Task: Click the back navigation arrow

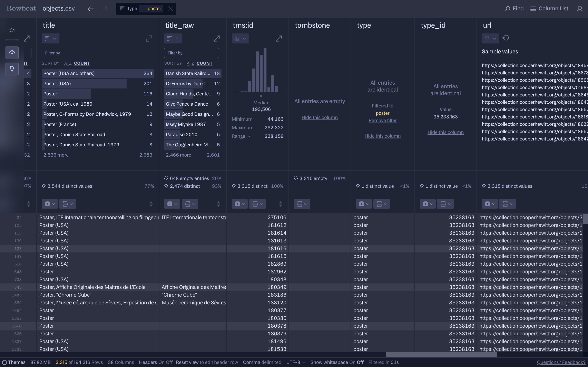Action: coord(91,9)
